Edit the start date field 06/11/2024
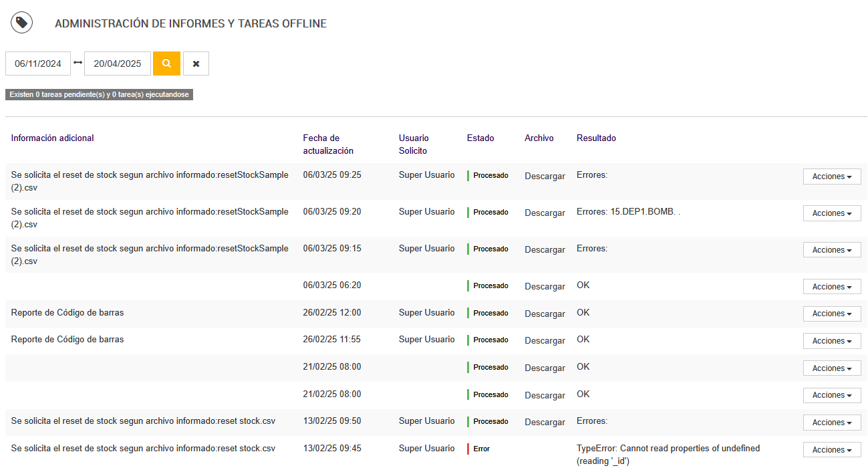Image resolution: width=868 pixels, height=472 pixels. point(38,64)
